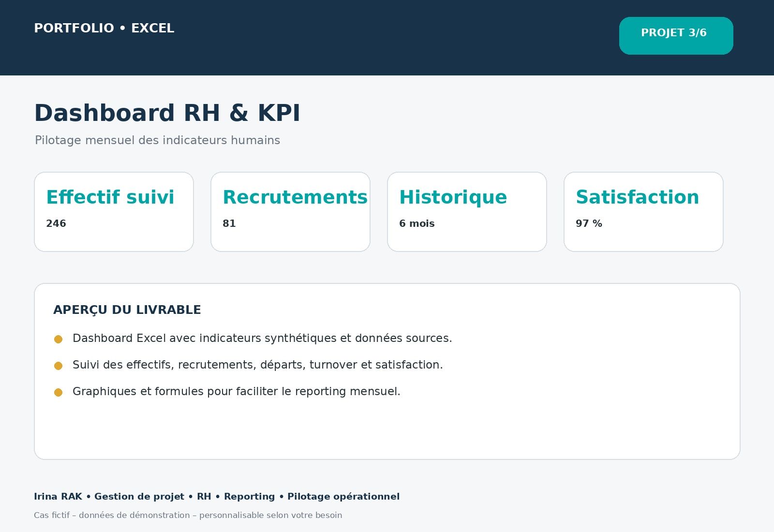Click the value 246
Viewport: 774px width, 532px height.
56,223
